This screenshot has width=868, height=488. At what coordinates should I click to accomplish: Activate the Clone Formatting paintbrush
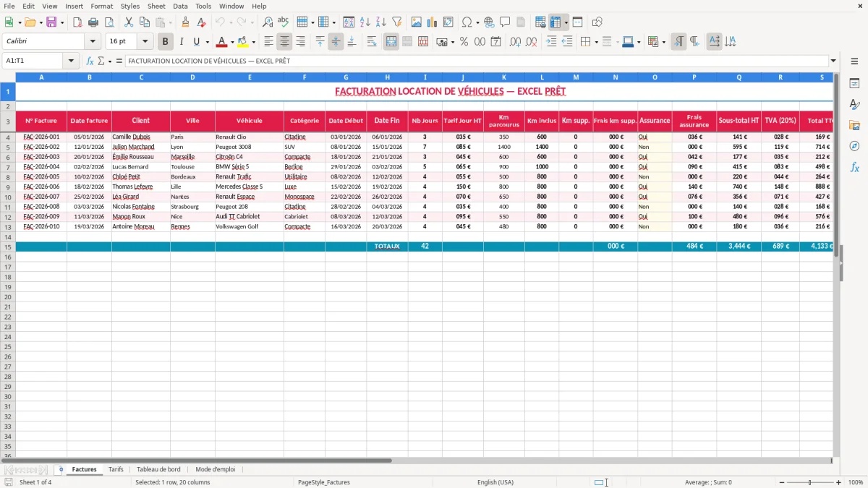click(185, 22)
